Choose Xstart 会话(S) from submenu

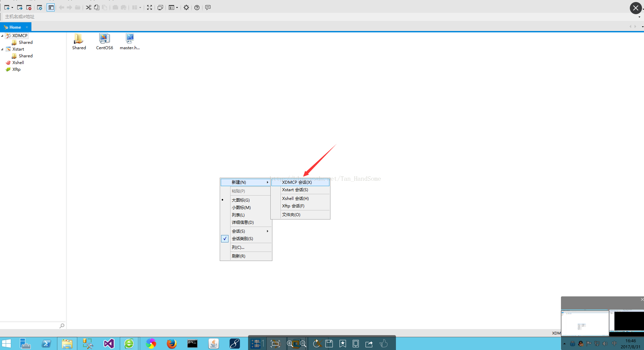coord(300,190)
